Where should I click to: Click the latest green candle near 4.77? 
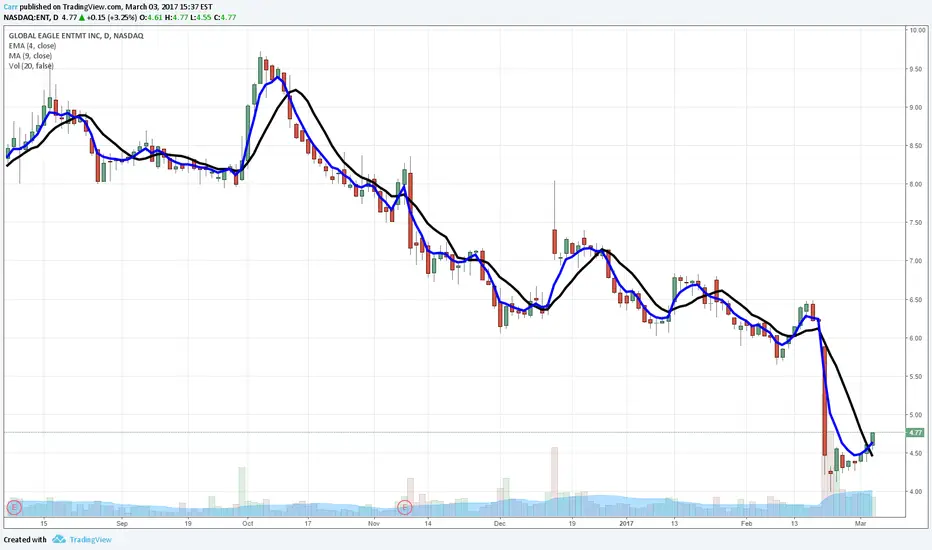point(873,439)
